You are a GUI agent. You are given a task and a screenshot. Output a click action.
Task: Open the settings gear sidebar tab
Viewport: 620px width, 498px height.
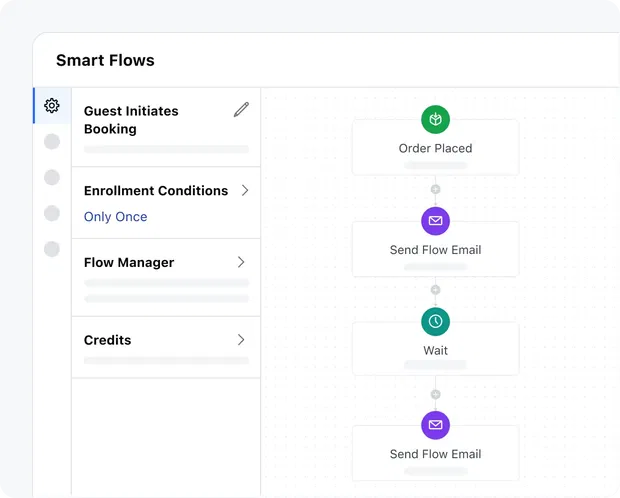[52, 106]
